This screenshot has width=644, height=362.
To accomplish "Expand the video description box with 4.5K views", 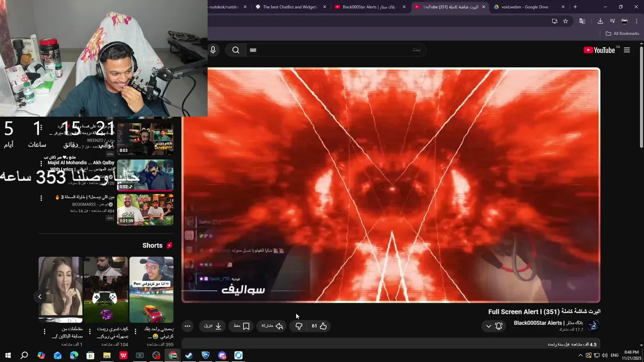I will coord(391,344).
